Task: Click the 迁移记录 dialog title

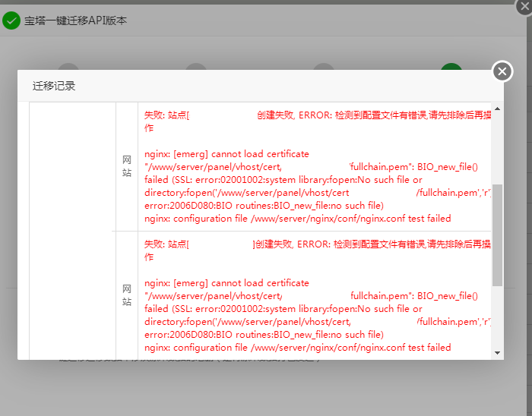Action: coord(54,86)
